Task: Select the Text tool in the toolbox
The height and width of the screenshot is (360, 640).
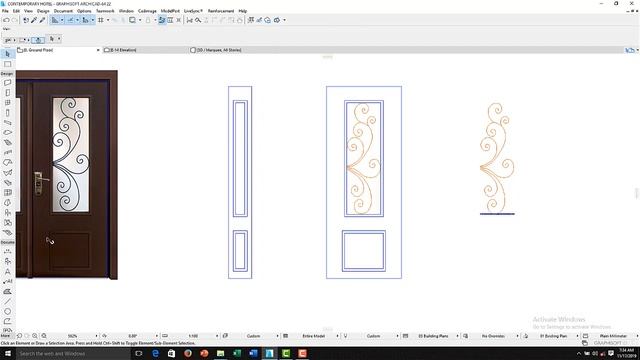Action: tap(7, 271)
